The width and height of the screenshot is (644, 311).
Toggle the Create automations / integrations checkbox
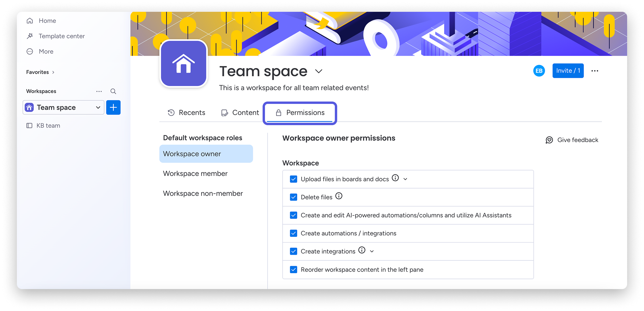click(294, 233)
